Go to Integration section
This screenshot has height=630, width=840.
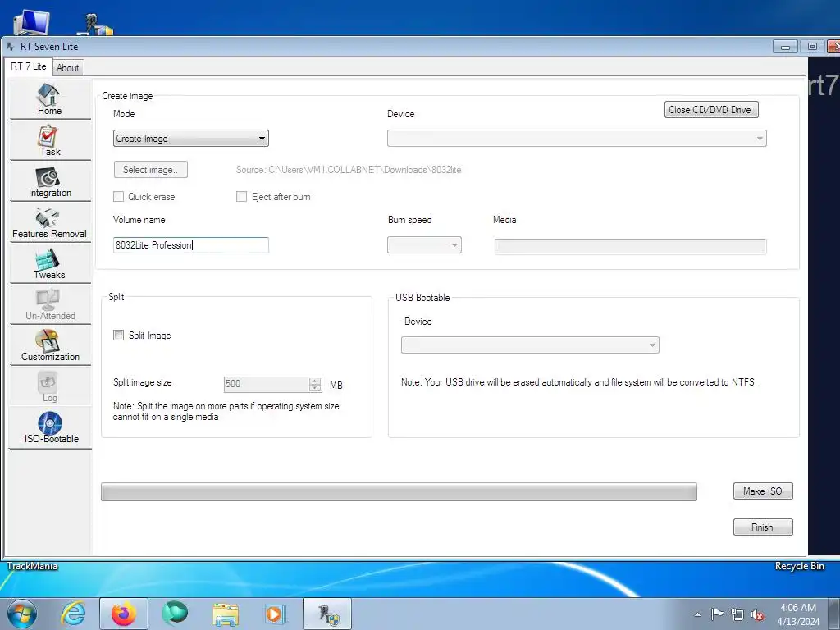coord(50,181)
